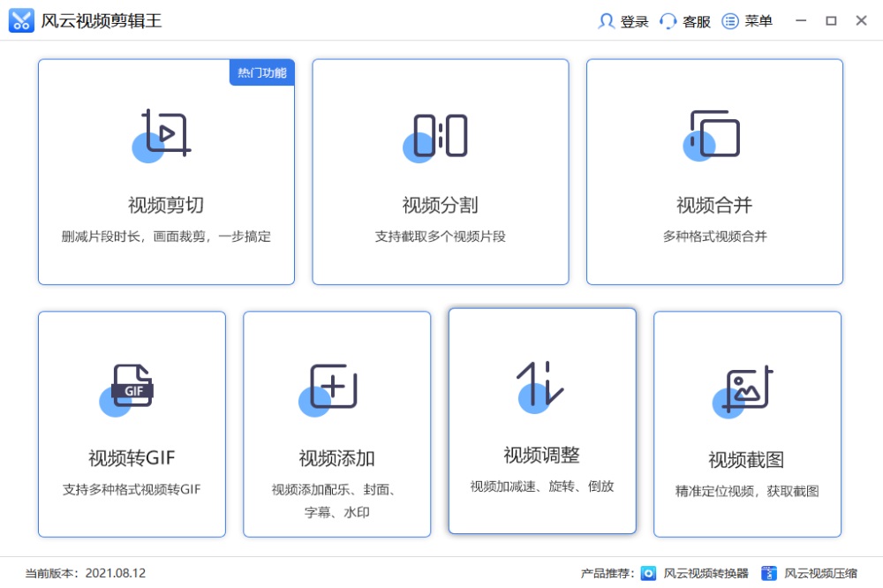Launch the 风云视频压缩 compression product
Screen dimensions: 883x588
822,573
